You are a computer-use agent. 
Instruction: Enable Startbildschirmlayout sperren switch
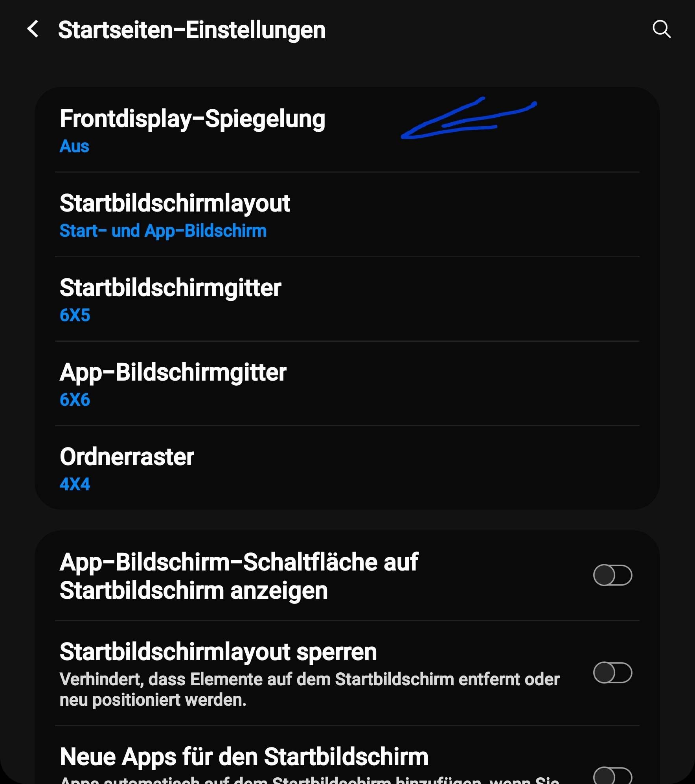coord(612,673)
